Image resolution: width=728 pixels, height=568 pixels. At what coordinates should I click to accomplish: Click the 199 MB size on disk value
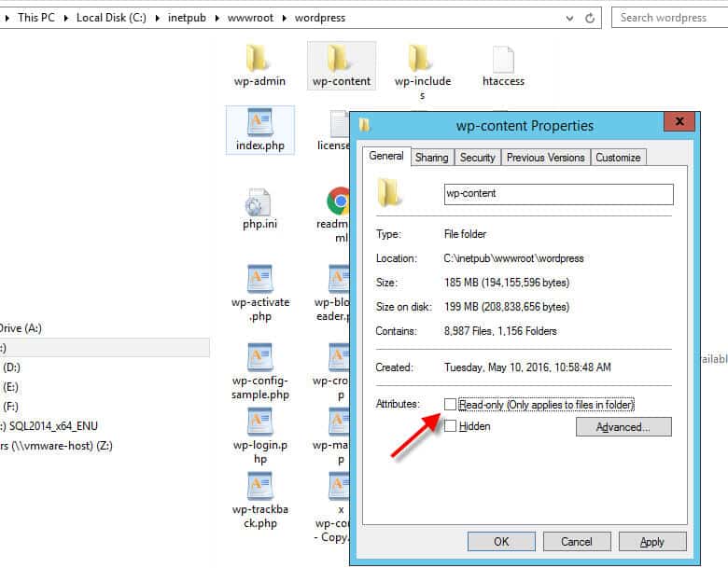click(507, 307)
